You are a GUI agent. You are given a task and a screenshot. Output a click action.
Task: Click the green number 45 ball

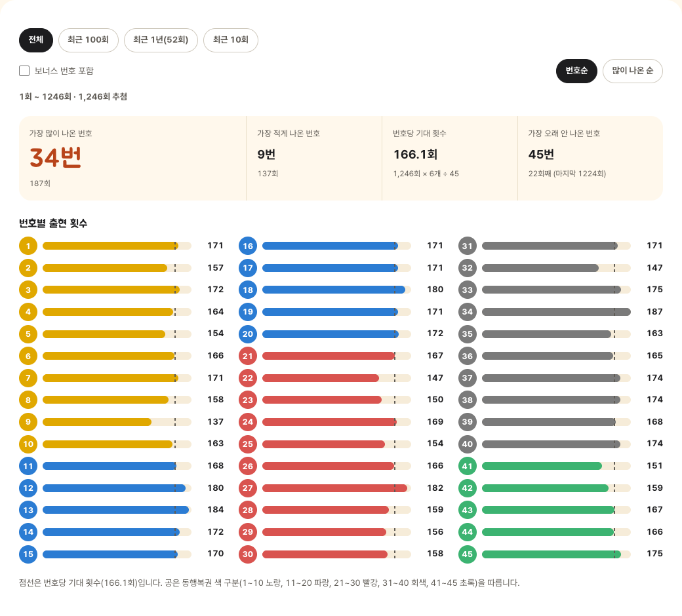tap(468, 554)
